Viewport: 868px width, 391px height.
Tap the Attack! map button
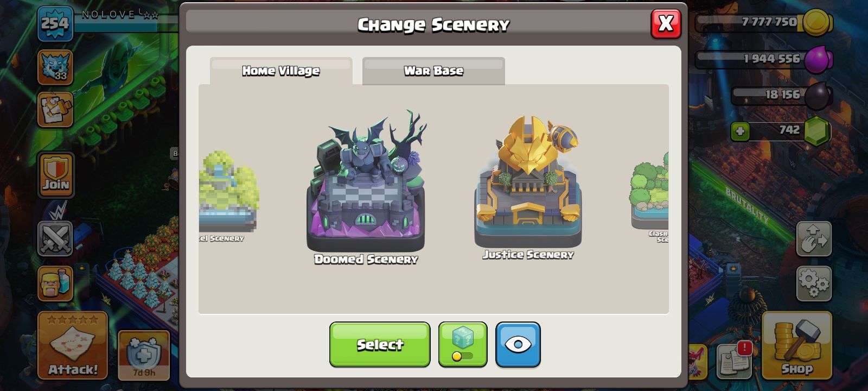tap(73, 345)
